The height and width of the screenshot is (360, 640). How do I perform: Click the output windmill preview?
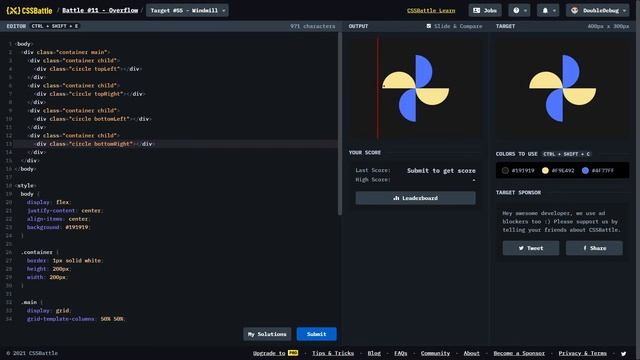coord(416,88)
